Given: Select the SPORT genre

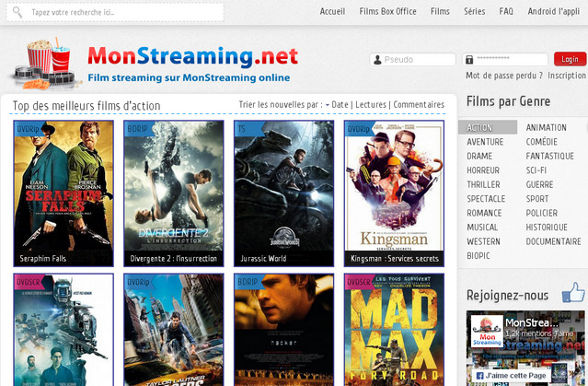Looking at the screenshot, I should [537, 199].
